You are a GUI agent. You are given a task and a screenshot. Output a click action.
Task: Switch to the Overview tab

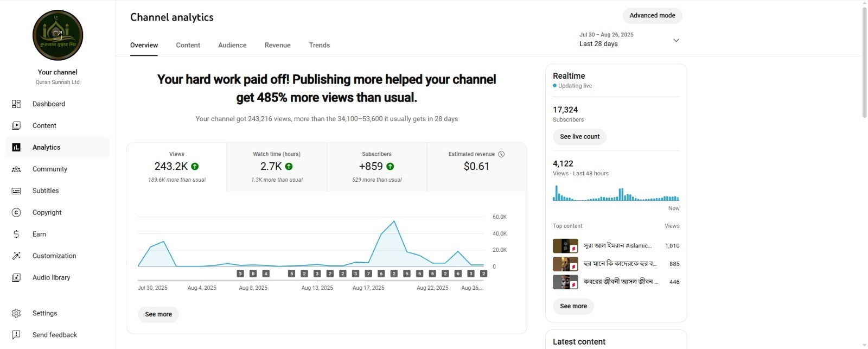tap(144, 45)
